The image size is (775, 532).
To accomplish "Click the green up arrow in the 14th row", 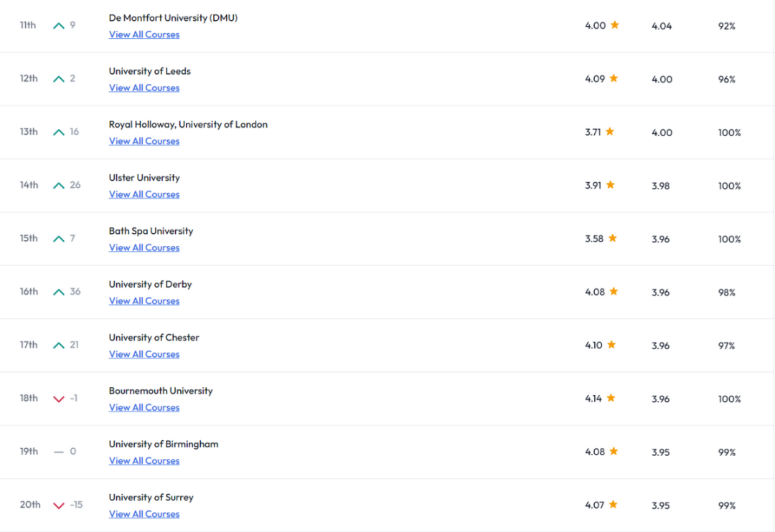I will pos(59,186).
